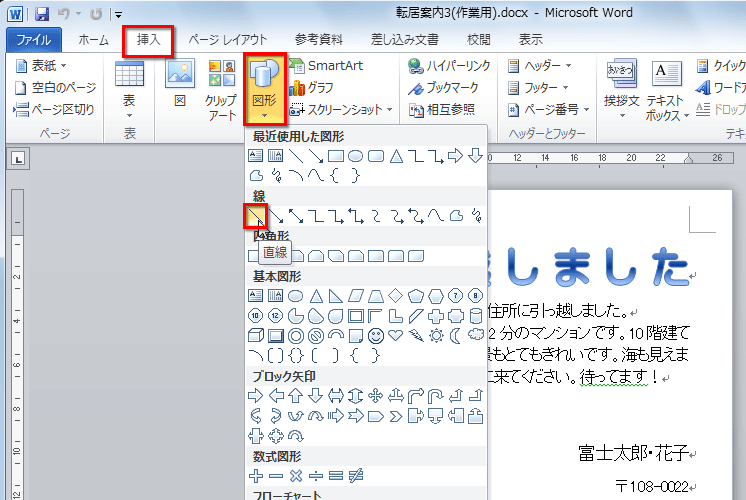Open クリップアート clip art pane
Image resolution: width=746 pixels, height=500 pixels.
click(221, 89)
